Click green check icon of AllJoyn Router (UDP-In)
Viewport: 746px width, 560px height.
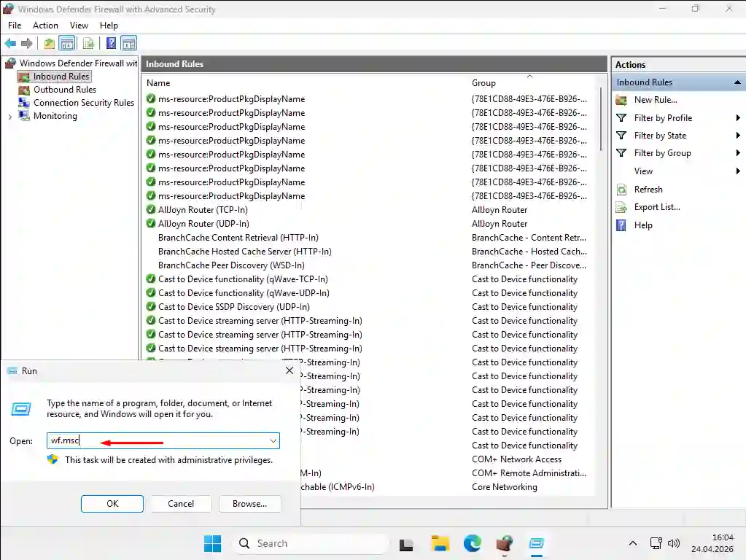tap(151, 223)
